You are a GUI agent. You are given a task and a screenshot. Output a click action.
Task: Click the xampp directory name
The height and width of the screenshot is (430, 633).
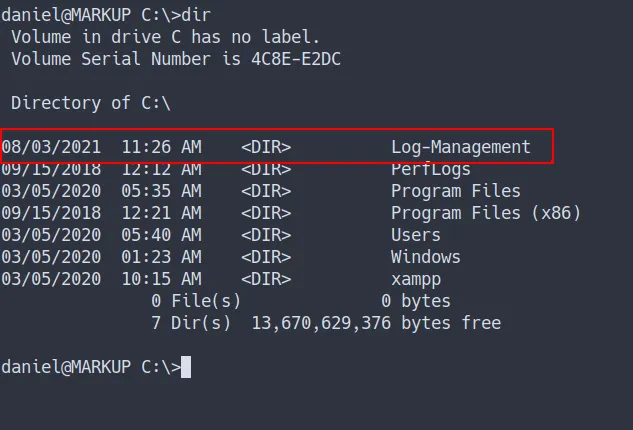coord(415,279)
